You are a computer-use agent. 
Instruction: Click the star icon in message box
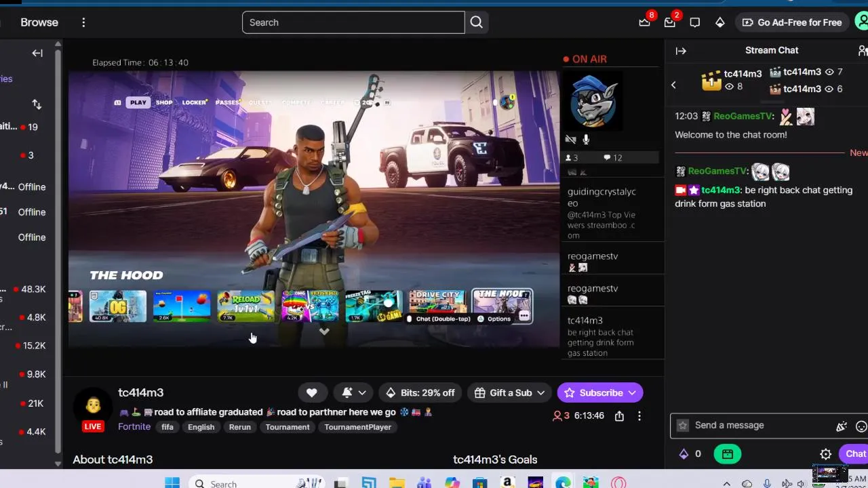click(683, 426)
